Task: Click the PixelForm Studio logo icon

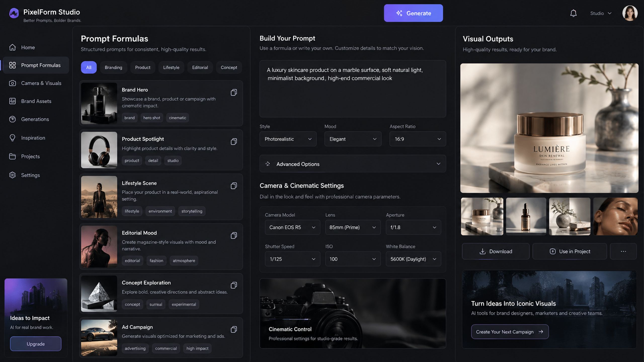Action: pyautogui.click(x=14, y=13)
